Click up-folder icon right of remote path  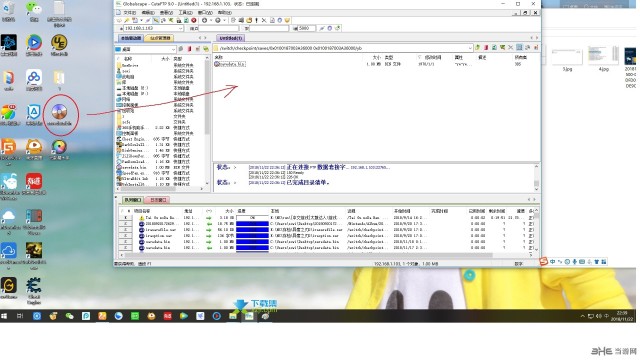[478, 48]
